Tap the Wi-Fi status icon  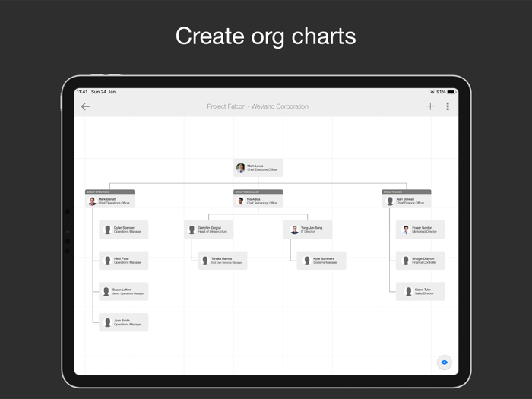pos(432,92)
